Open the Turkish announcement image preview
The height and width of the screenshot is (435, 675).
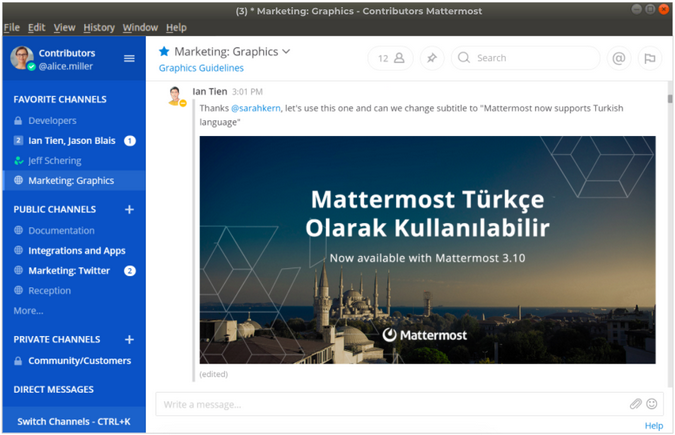[427, 250]
